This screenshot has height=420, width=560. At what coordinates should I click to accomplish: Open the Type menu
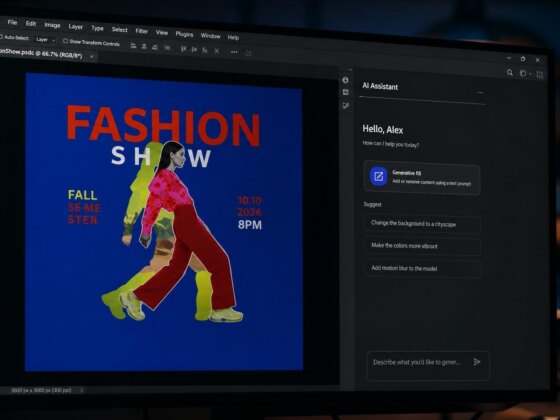[97, 28]
